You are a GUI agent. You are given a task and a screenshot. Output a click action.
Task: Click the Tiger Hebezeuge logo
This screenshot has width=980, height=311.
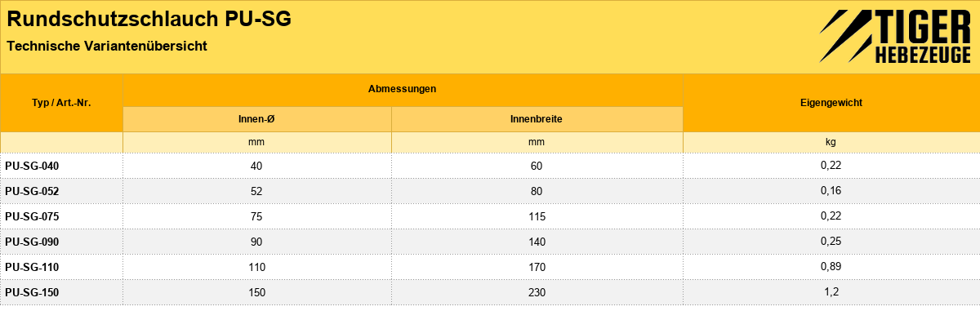[895, 38]
